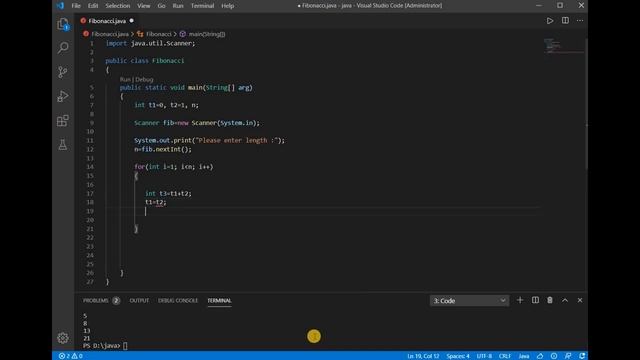Switch to the OUTPUT panel tab

pyautogui.click(x=139, y=301)
